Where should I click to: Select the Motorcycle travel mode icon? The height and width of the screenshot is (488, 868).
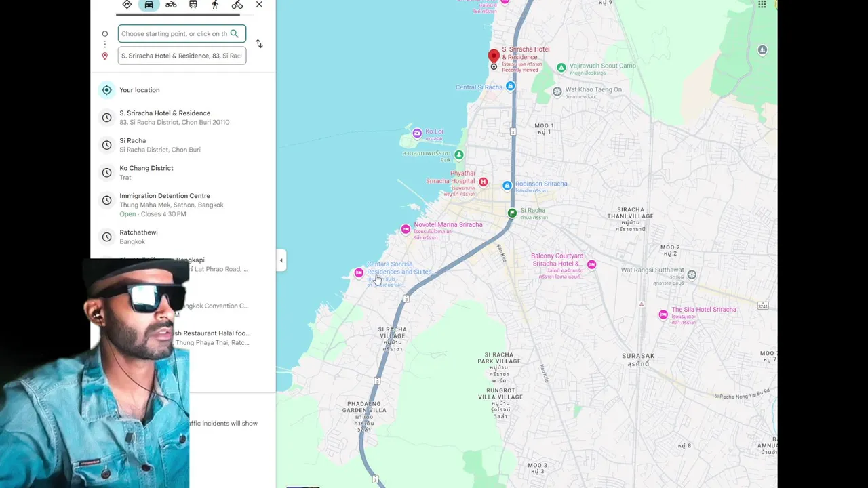171,5
